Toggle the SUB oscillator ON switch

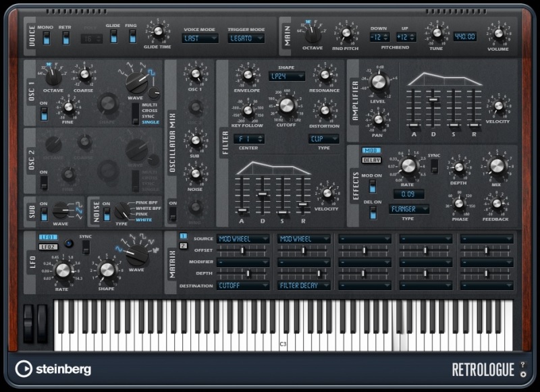tap(44, 214)
